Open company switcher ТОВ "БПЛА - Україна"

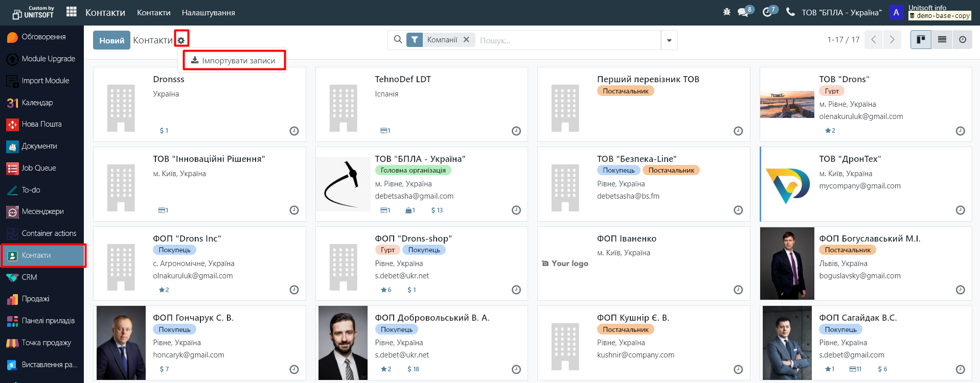(841, 12)
